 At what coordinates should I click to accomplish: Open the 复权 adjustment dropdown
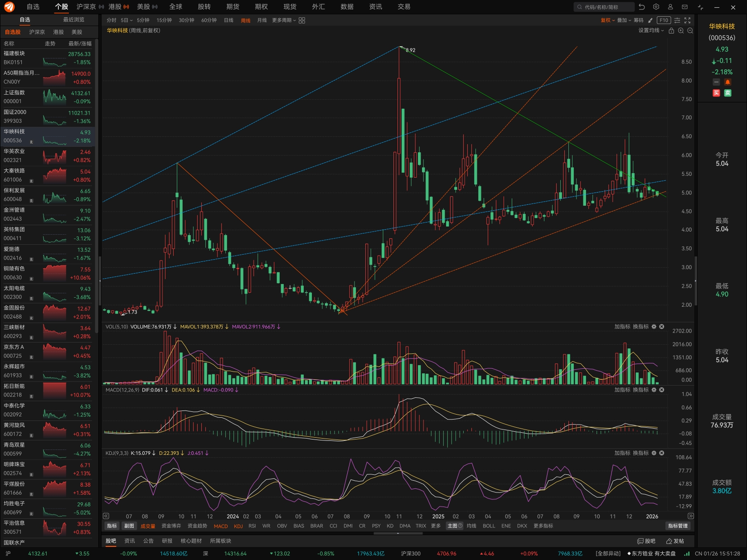click(x=608, y=20)
